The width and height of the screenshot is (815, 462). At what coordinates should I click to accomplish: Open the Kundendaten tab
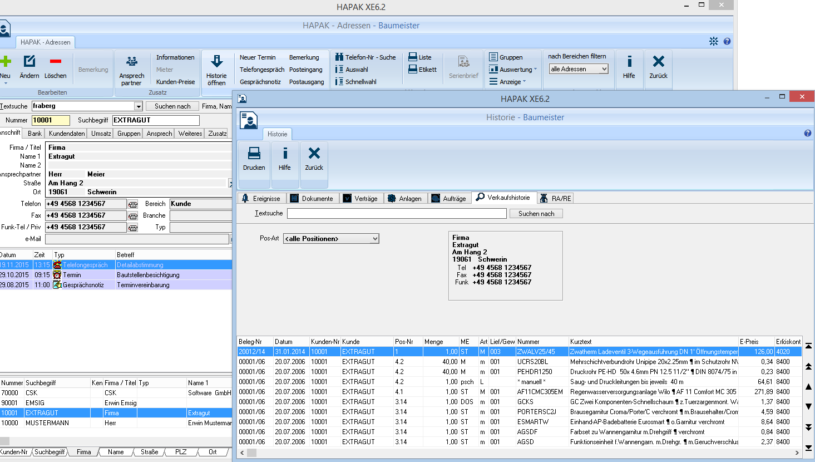pyautogui.click(x=67, y=134)
